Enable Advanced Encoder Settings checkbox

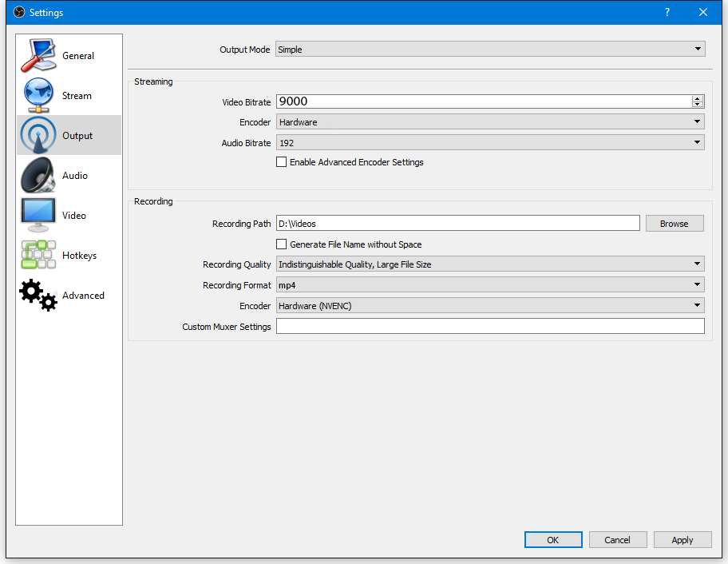pyautogui.click(x=281, y=162)
